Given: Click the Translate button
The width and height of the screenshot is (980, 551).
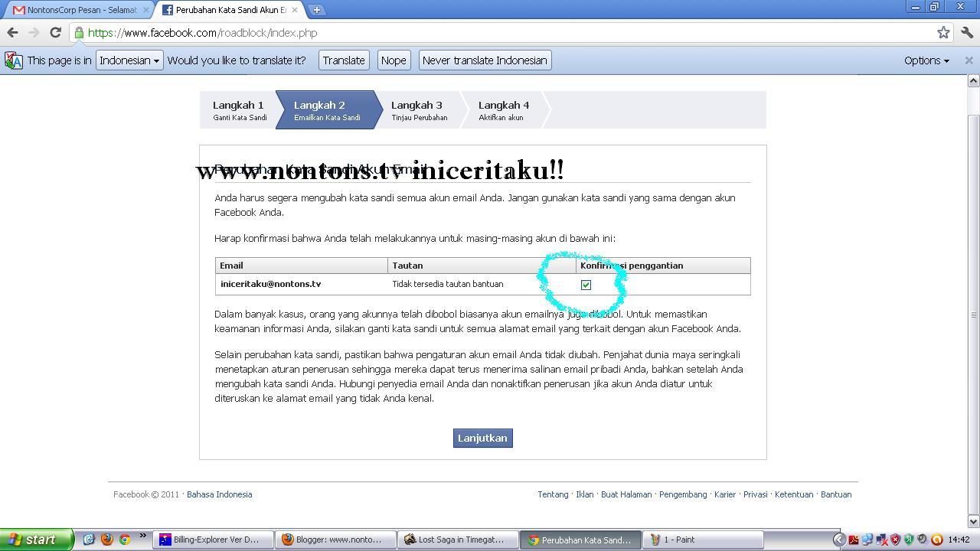Looking at the screenshot, I should [x=344, y=60].
